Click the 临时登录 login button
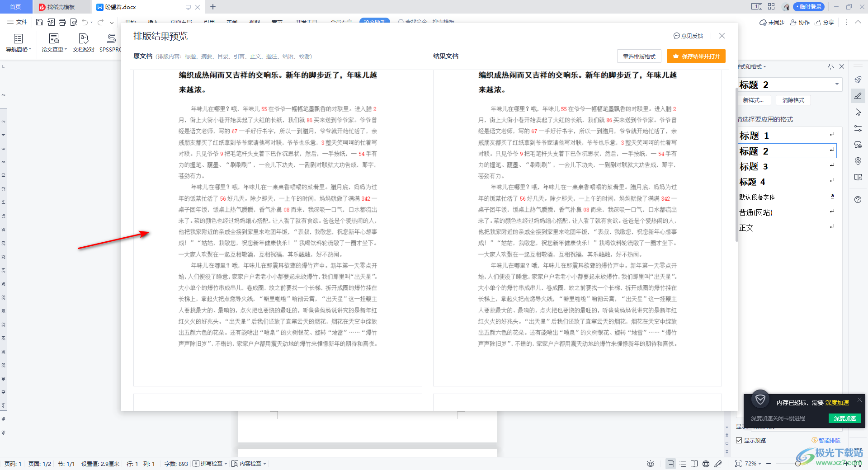Image resolution: width=868 pixels, height=470 pixels. [809, 7]
